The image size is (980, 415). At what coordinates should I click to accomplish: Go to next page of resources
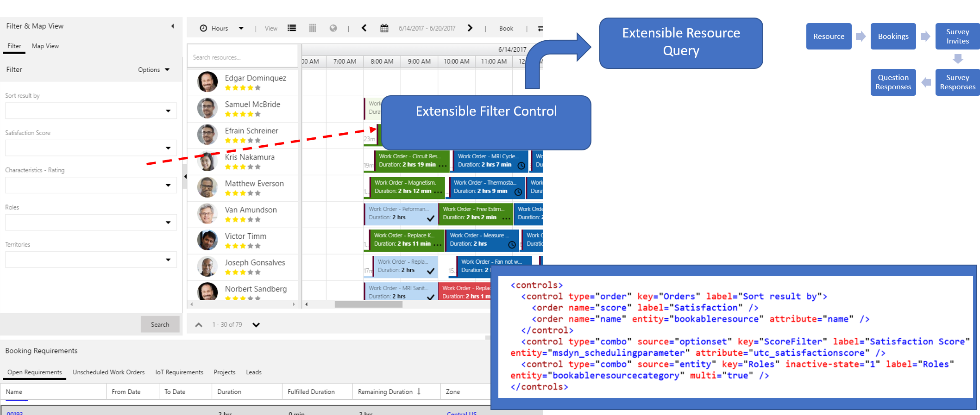[x=256, y=325]
